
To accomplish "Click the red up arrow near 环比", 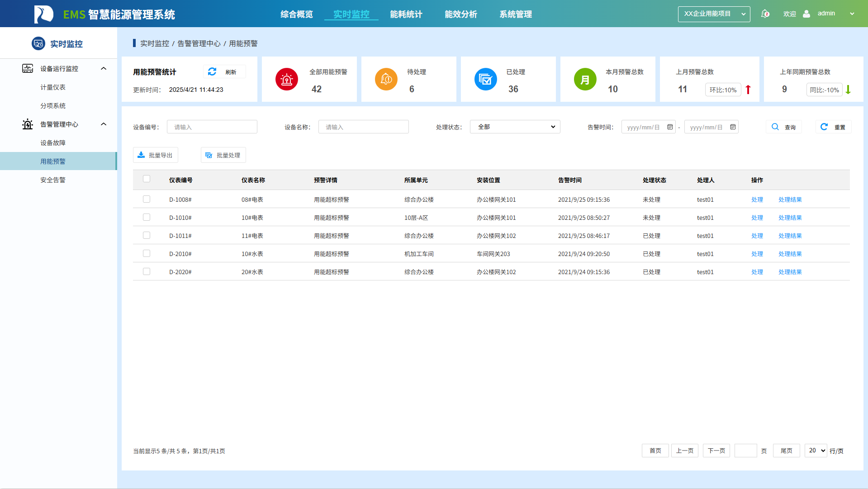I will pos(748,90).
